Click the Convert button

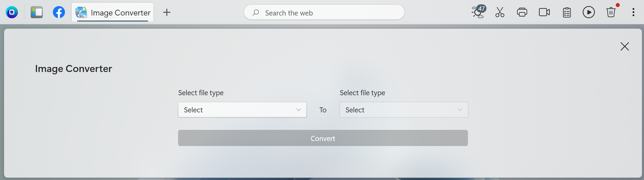tap(323, 138)
